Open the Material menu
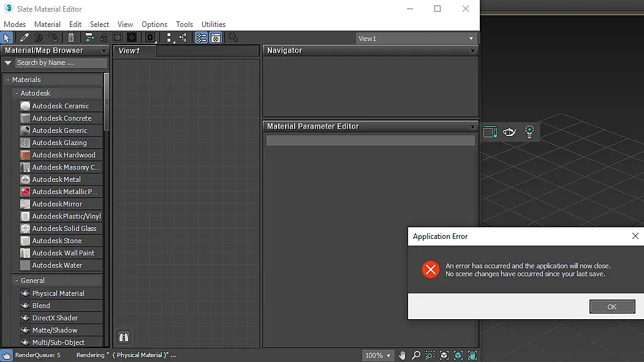 [x=47, y=25]
